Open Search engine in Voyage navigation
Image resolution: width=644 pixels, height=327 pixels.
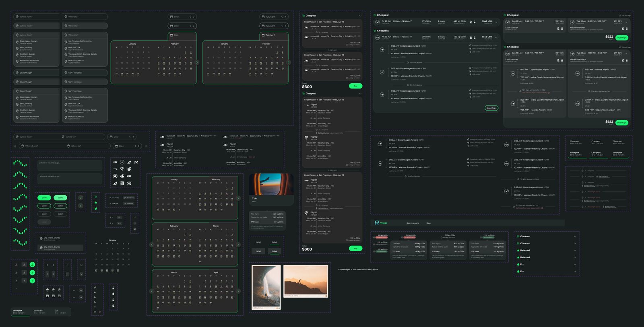[x=413, y=223]
